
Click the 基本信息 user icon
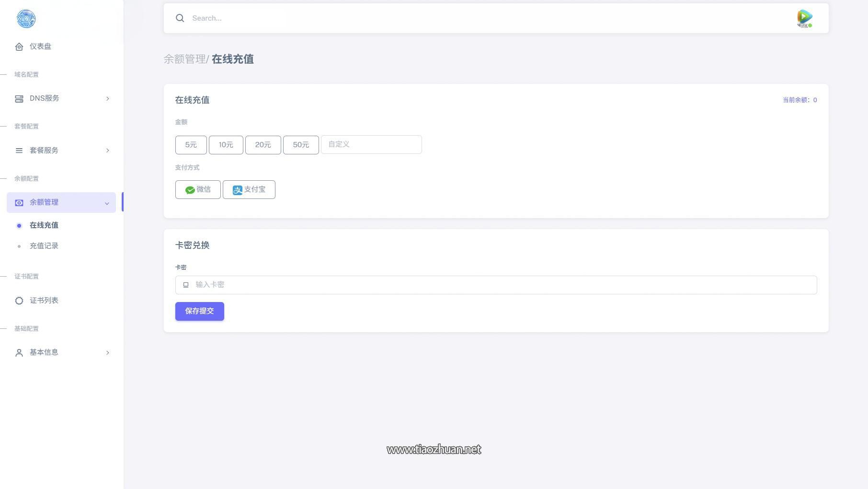[x=19, y=353]
